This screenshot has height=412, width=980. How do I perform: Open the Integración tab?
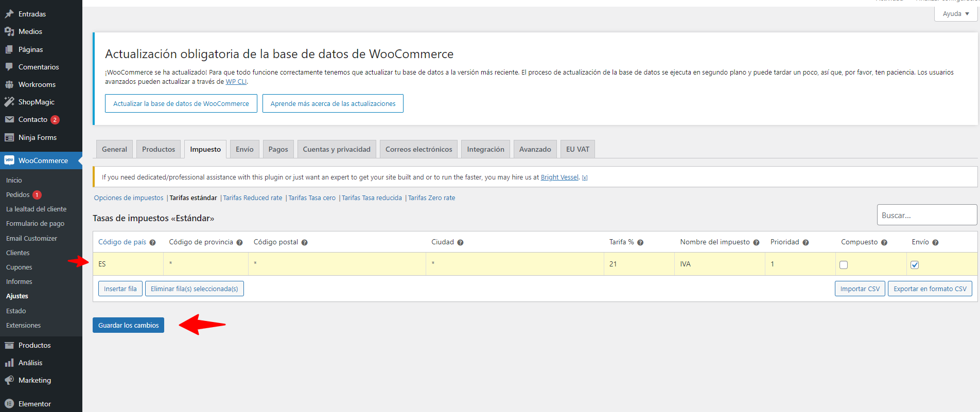[485, 149]
